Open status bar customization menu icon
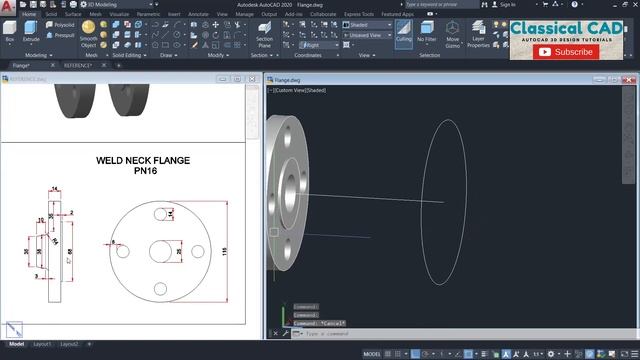 click(x=634, y=354)
